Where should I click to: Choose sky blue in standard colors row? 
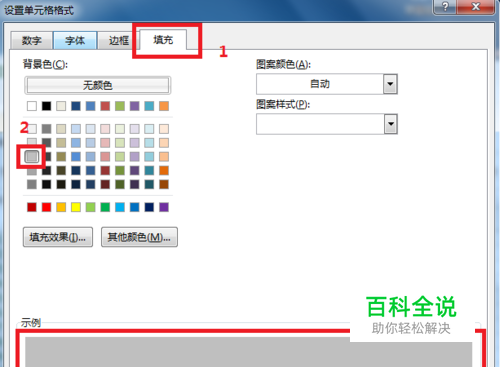click(x=120, y=207)
